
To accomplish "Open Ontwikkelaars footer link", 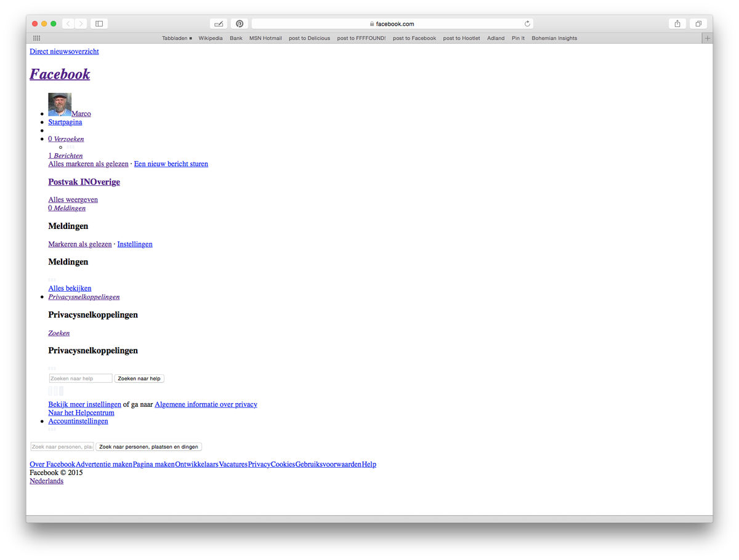I will [197, 465].
